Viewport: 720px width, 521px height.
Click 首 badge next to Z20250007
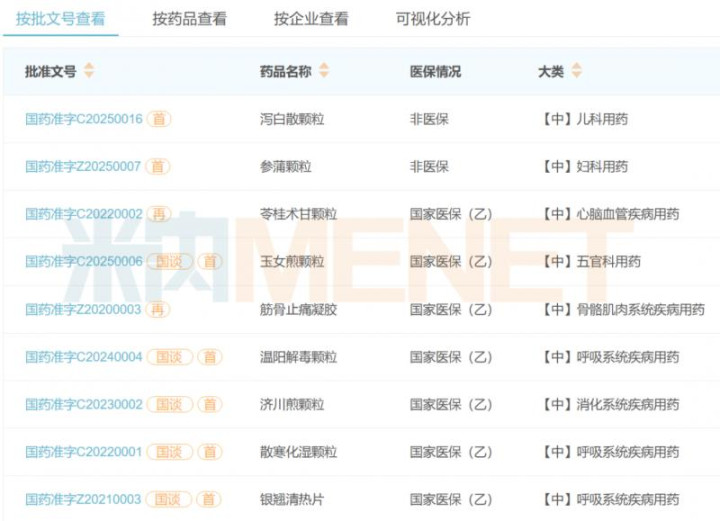158,167
